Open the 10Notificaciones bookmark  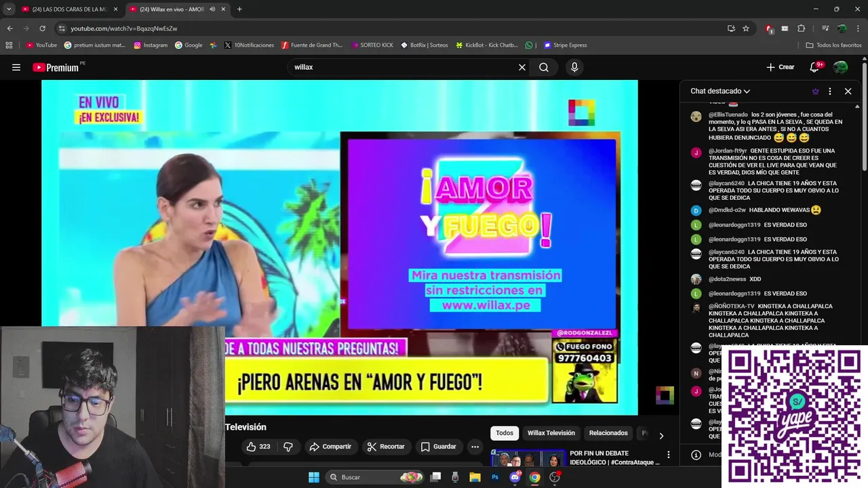coord(248,45)
